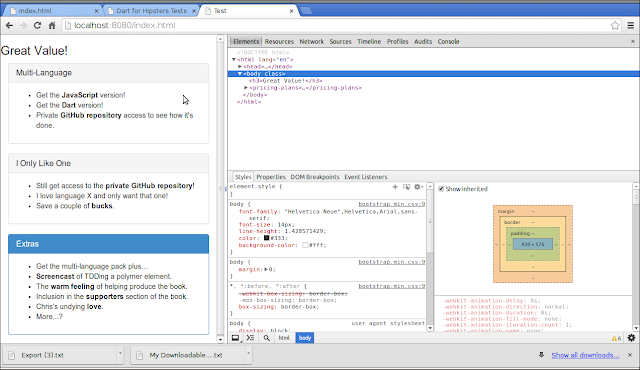Click the Multi-Language panel heading

pyautogui.click(x=109, y=73)
